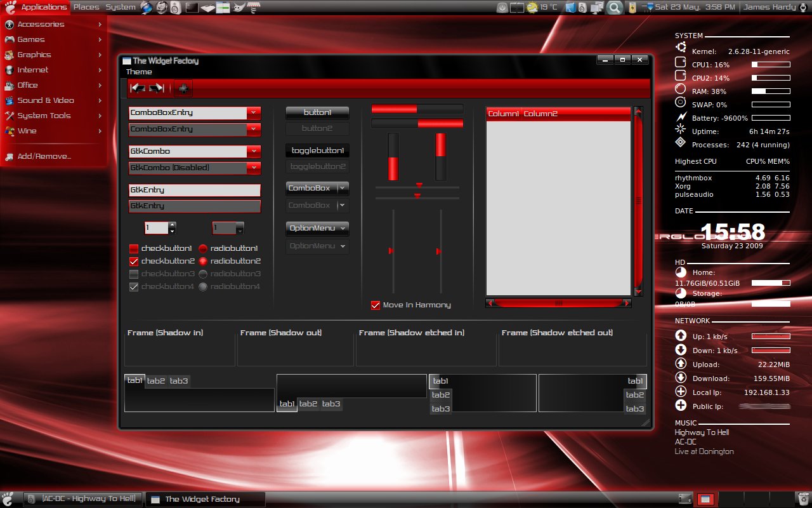Click disabled checkbutton4 checkbox
The width and height of the screenshot is (812, 508).
134,286
